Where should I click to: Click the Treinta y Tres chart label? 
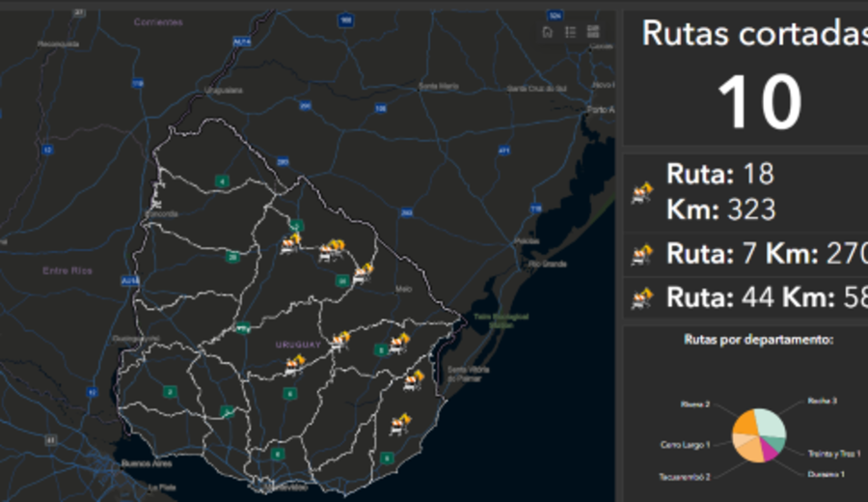point(832,453)
